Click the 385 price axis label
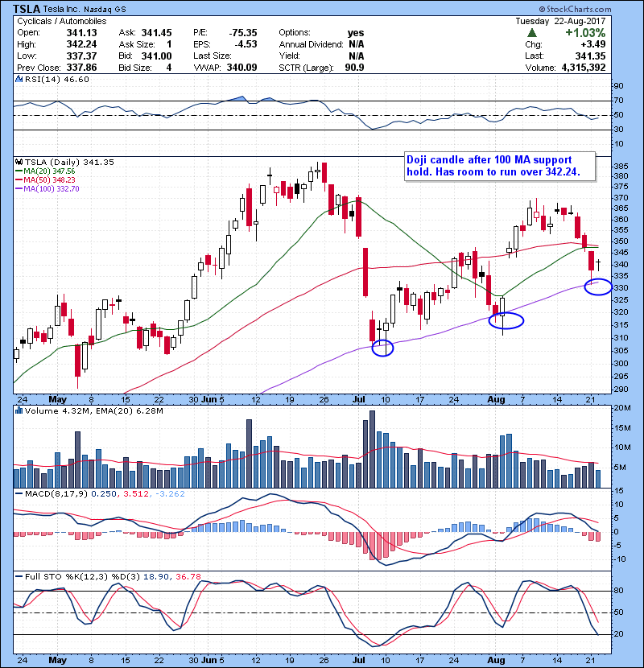This screenshot has width=644, height=668. coord(621,166)
